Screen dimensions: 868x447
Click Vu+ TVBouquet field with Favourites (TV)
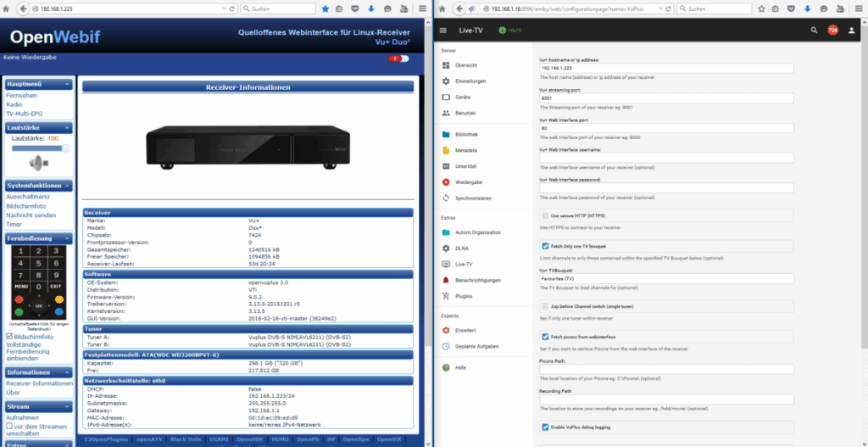tap(666, 278)
